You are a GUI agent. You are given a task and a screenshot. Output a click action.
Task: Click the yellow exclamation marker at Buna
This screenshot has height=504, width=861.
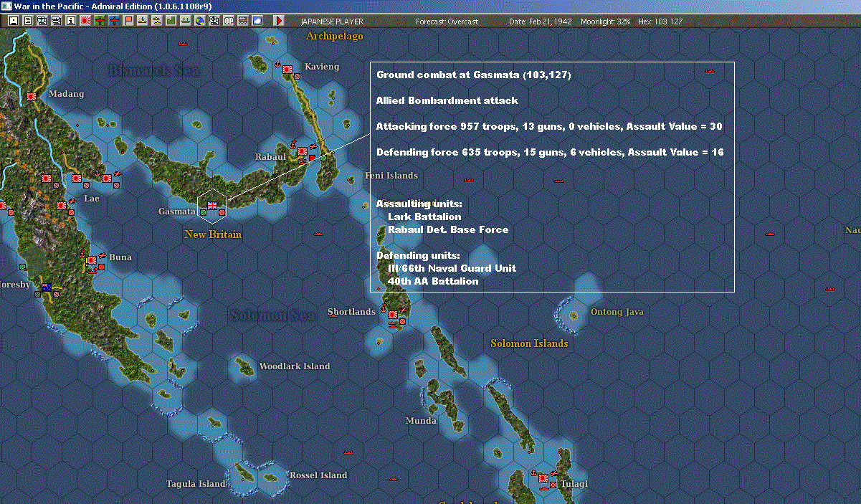[87, 262]
